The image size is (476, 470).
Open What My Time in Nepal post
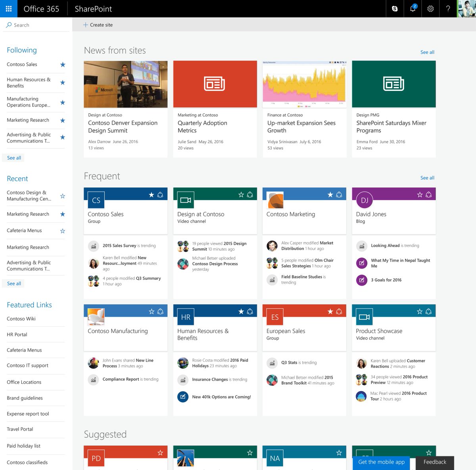tap(400, 263)
